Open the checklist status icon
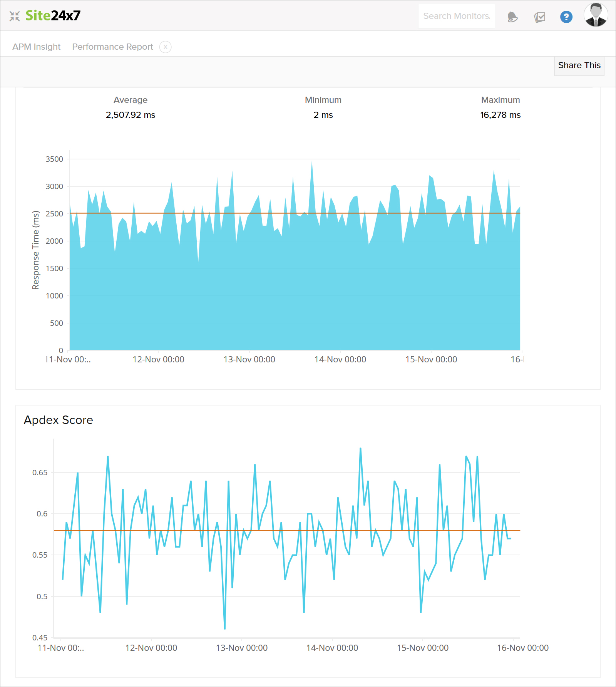Screen dimensions: 616x687 pos(539,17)
